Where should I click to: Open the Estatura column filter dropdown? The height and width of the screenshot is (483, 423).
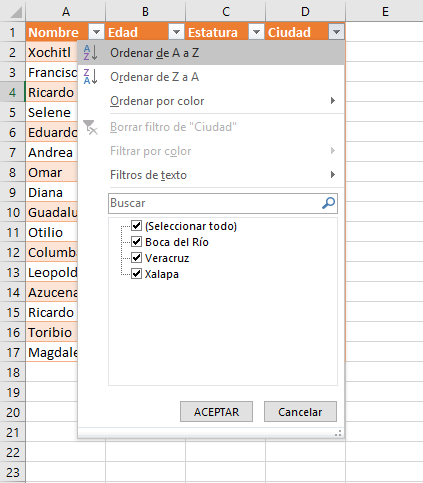coord(256,32)
